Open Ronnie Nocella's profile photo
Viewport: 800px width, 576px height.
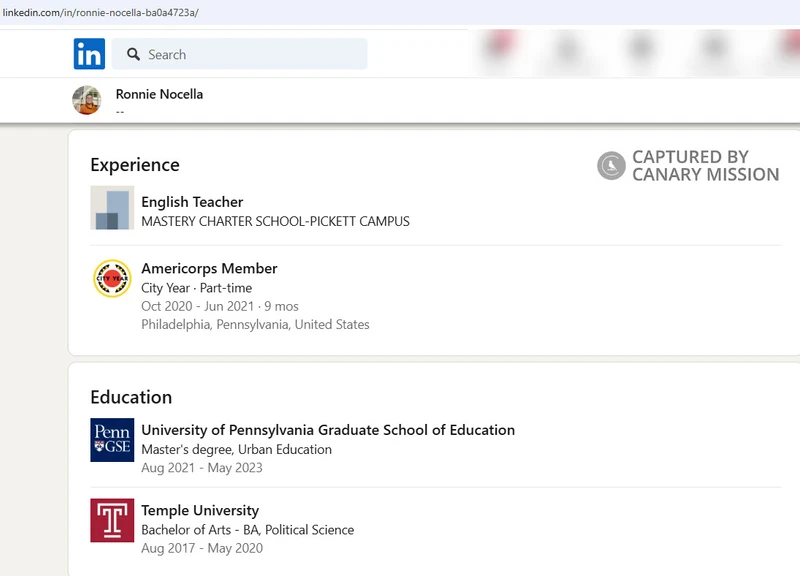point(87,100)
